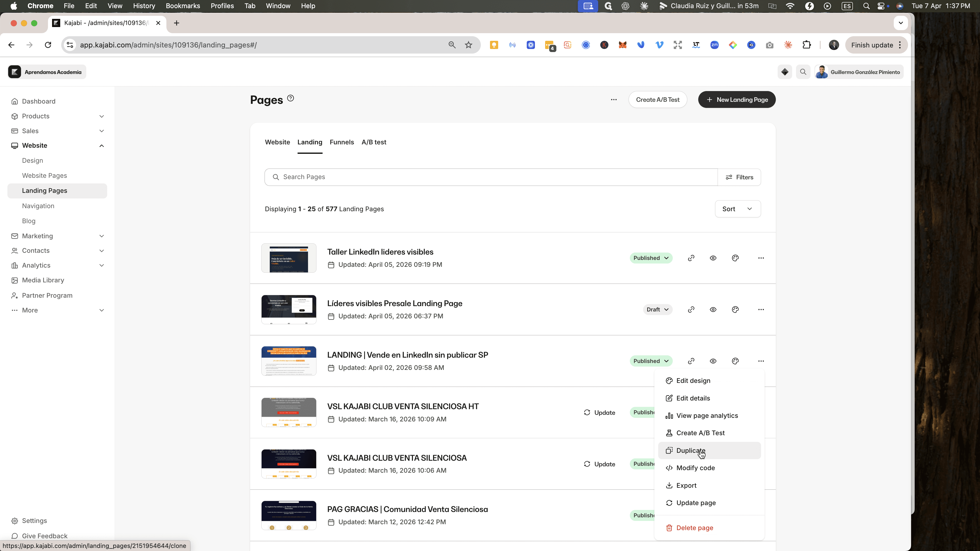Copy link icon for LANDING Vende en LinkedIn row
Viewport: 980px width, 551px height.
point(691,361)
